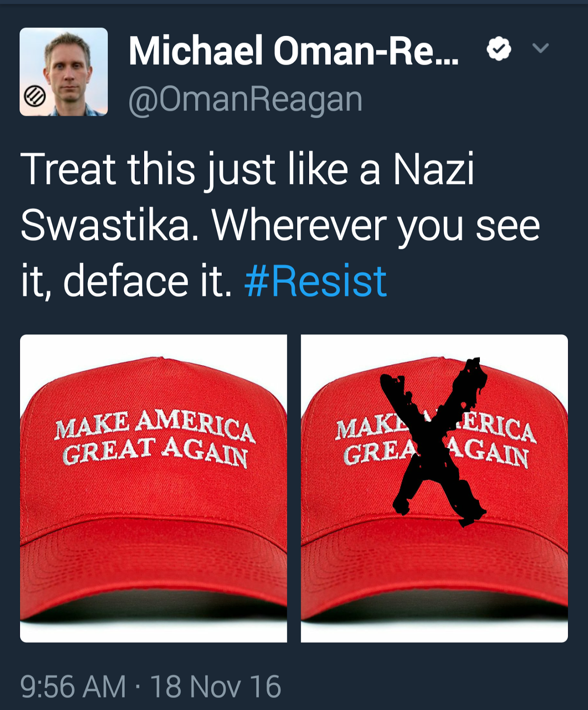Image resolution: width=588 pixels, height=710 pixels.
Task: Open the #Resist hashtag
Action: tap(315, 280)
